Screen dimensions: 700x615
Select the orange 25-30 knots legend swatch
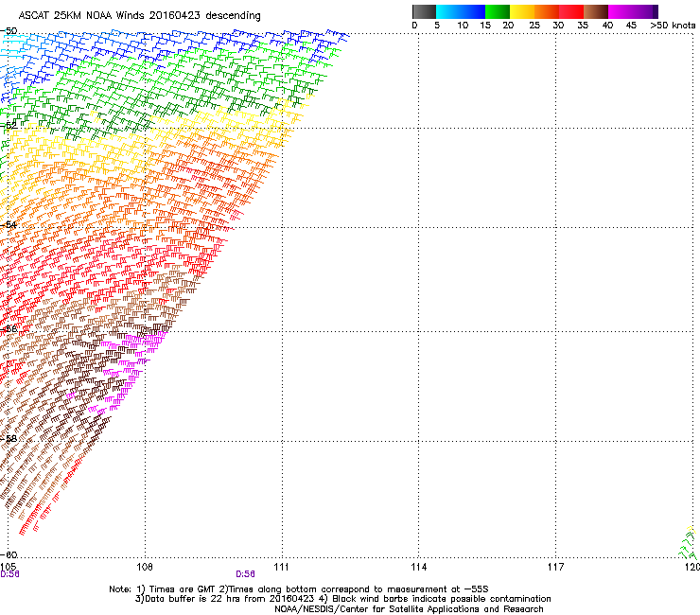tap(547, 11)
